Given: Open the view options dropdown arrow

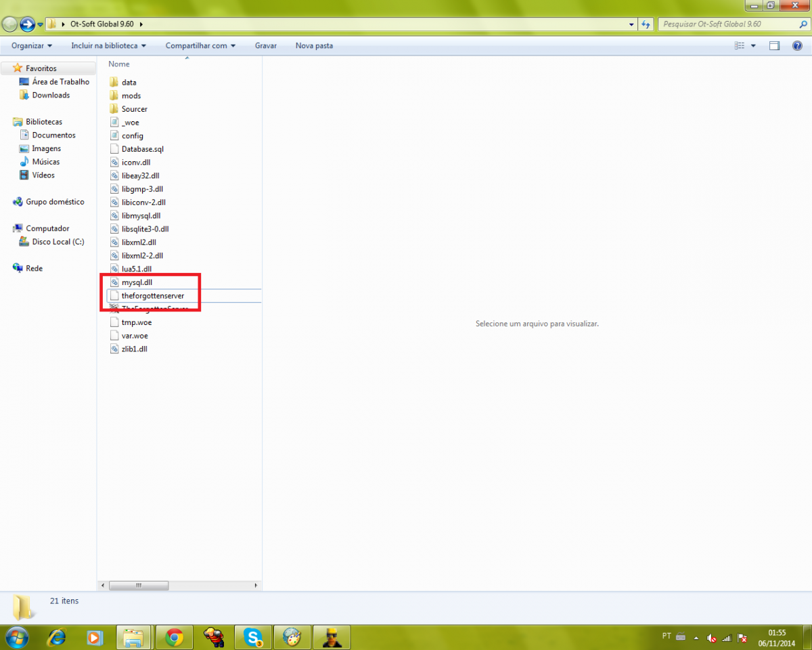Looking at the screenshot, I should 754,46.
